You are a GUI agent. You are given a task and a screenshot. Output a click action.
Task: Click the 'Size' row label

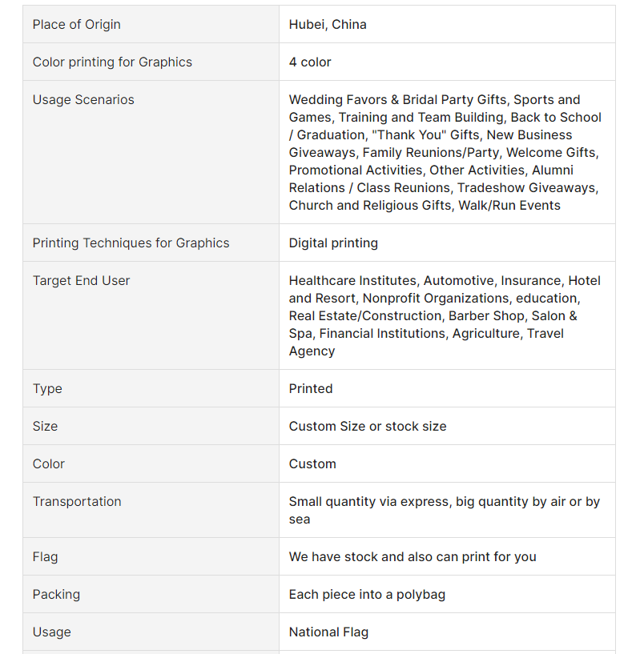pos(45,427)
